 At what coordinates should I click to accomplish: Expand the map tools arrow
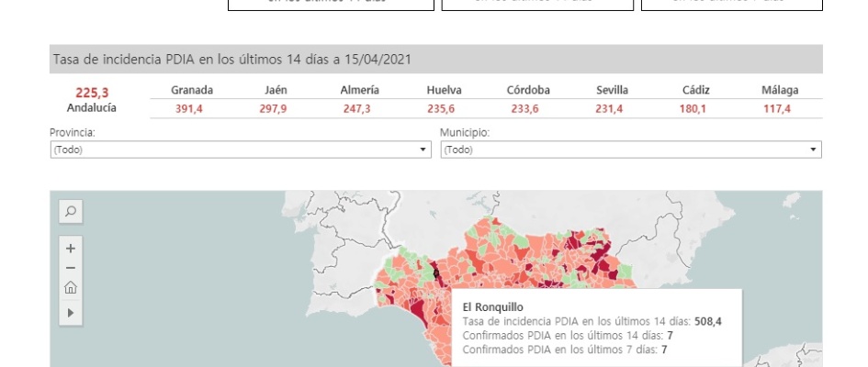(x=71, y=313)
